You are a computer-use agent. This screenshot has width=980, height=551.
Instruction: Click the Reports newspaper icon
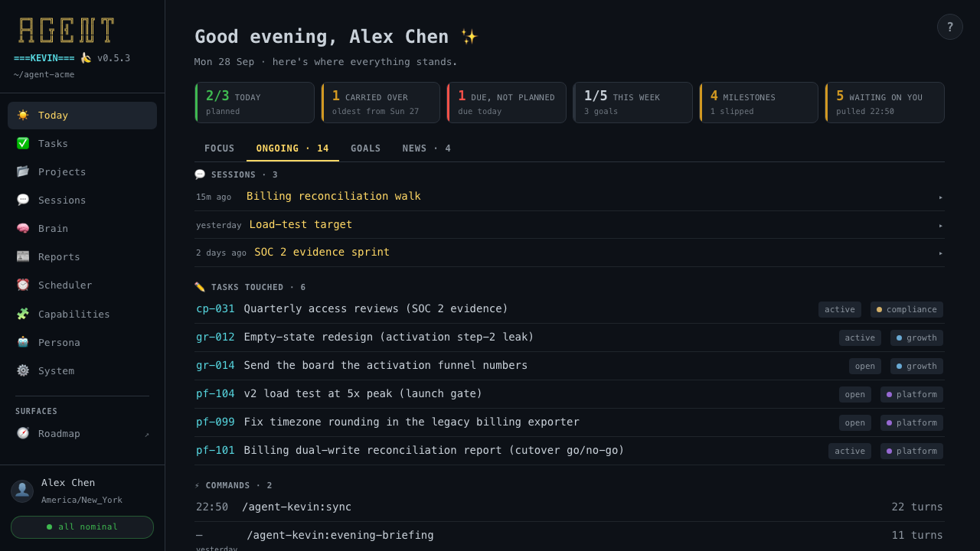coord(23,256)
